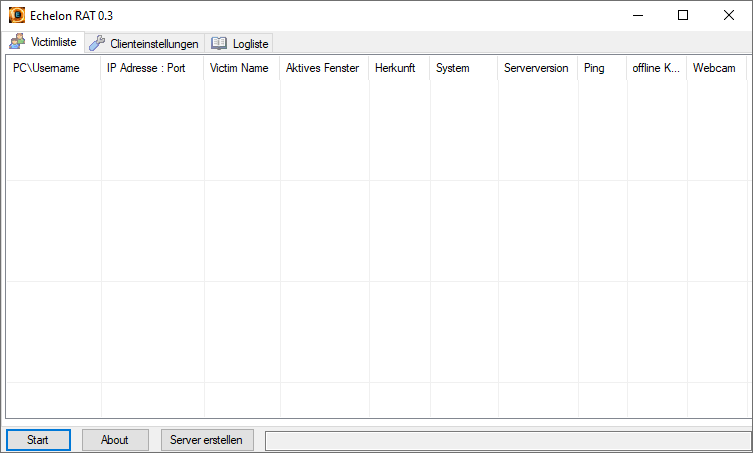Click the users icon on the Victimliste tab

pos(17,43)
